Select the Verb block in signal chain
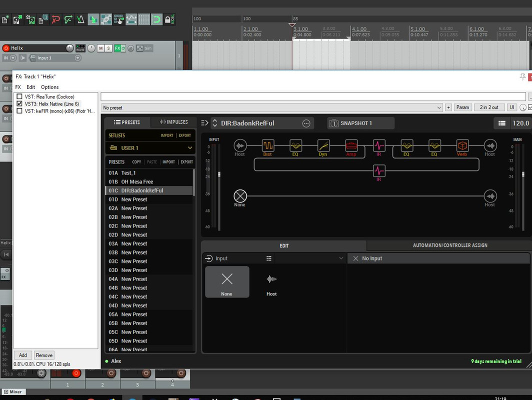The width and height of the screenshot is (532, 400). [462, 146]
